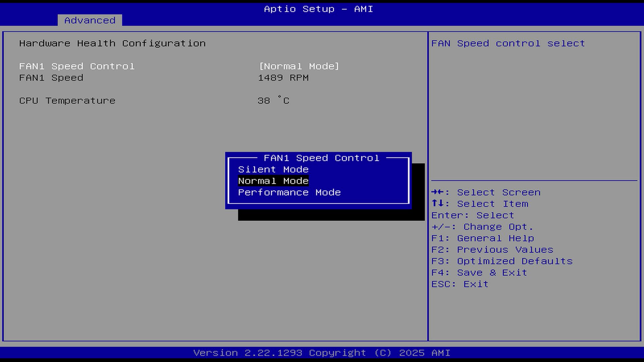The height and width of the screenshot is (362, 644).
Task: Click F3: Optimized Defaults hint
Action: [x=502, y=261]
